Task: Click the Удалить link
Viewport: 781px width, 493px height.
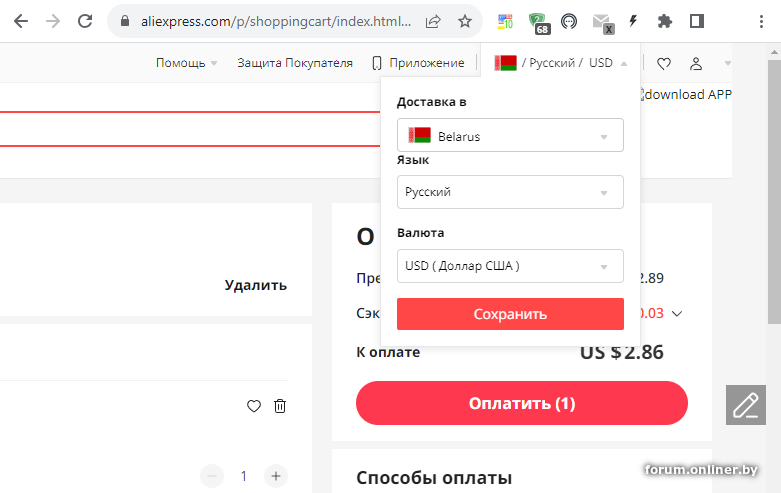Action: 256,285
